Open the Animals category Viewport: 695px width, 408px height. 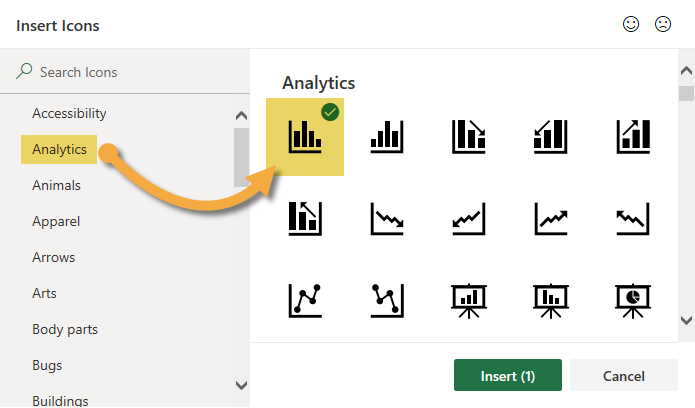pyautogui.click(x=56, y=185)
